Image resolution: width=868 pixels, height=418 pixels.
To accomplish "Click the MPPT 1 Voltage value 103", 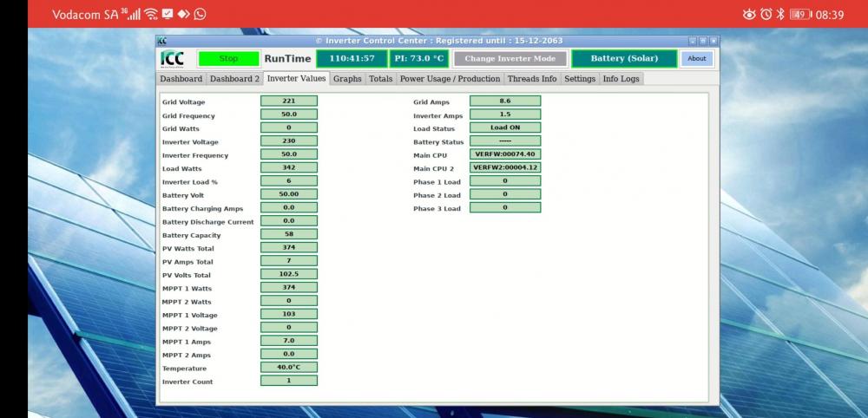I will [289, 314].
